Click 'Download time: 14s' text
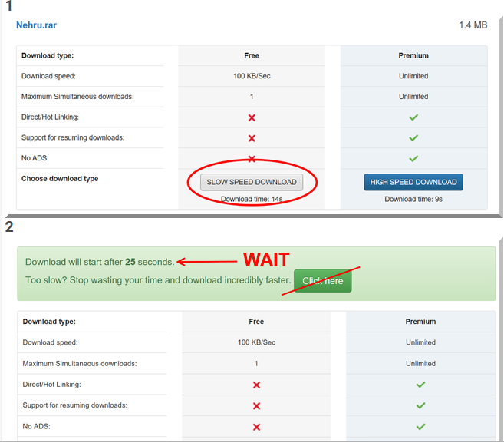The height and width of the screenshot is (443, 504). [252, 199]
